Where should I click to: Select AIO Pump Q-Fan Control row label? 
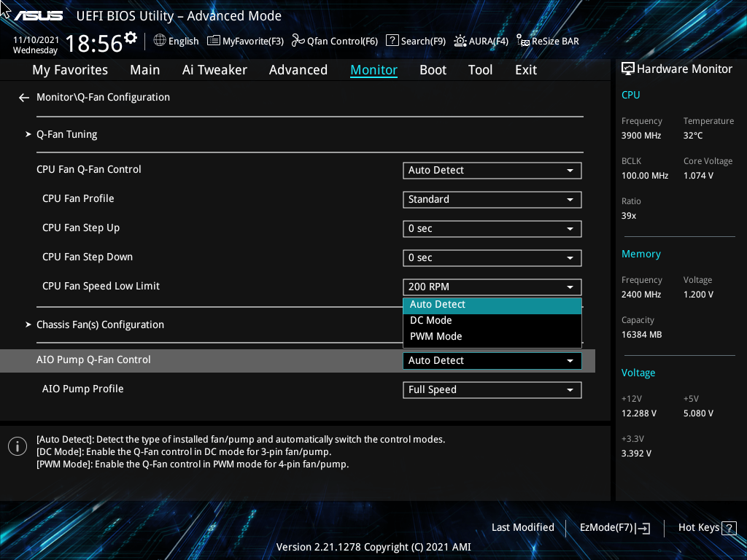point(93,360)
